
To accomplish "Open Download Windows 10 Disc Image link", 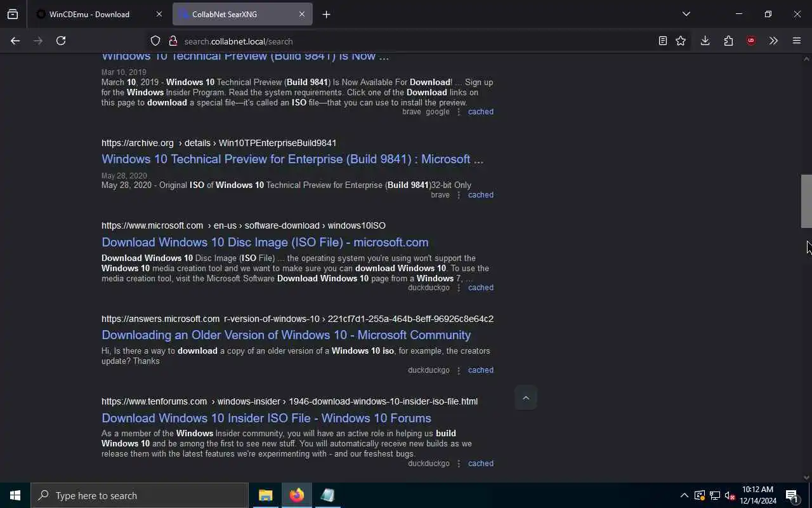I will pos(265,243).
